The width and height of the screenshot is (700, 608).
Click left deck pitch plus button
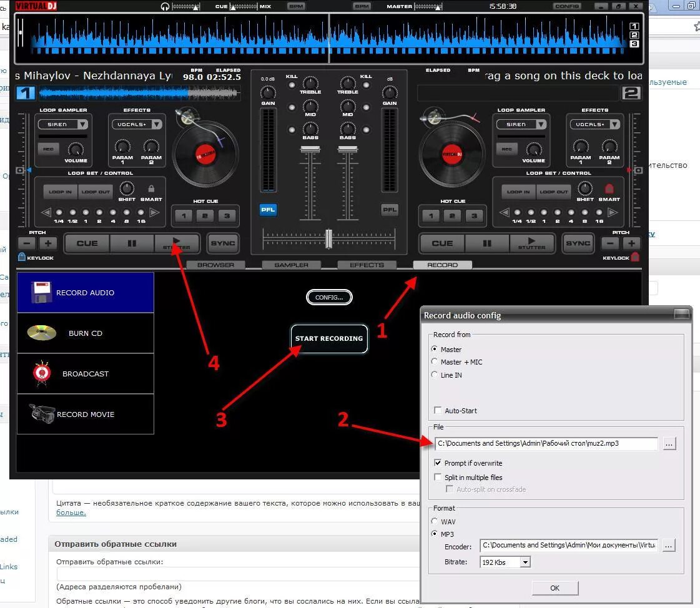coord(47,243)
